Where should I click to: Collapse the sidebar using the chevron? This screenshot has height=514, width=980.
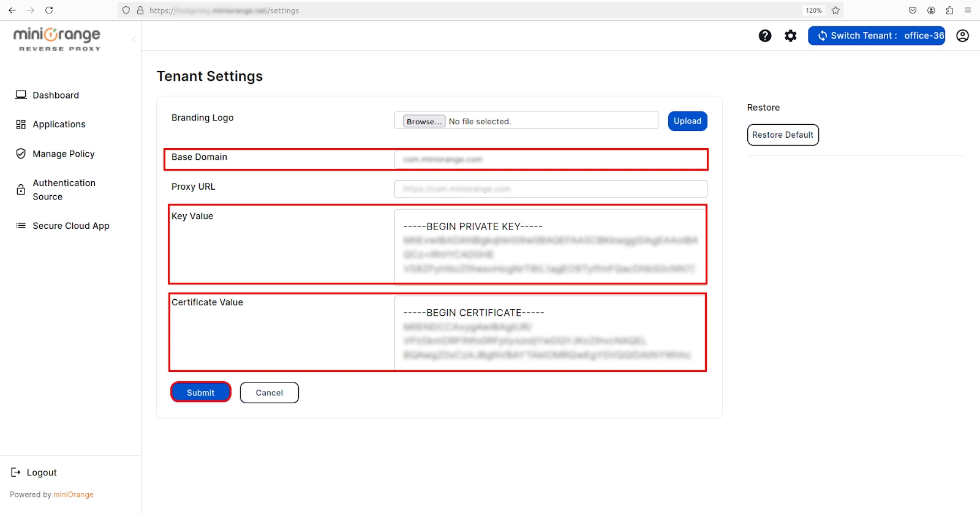134,40
